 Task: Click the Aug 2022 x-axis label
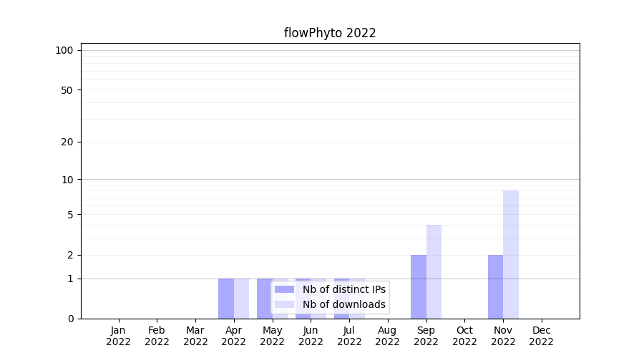(388, 336)
